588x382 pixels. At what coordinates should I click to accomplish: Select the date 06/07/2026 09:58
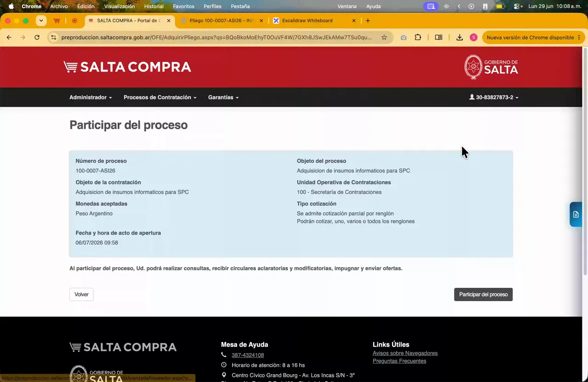pos(96,243)
